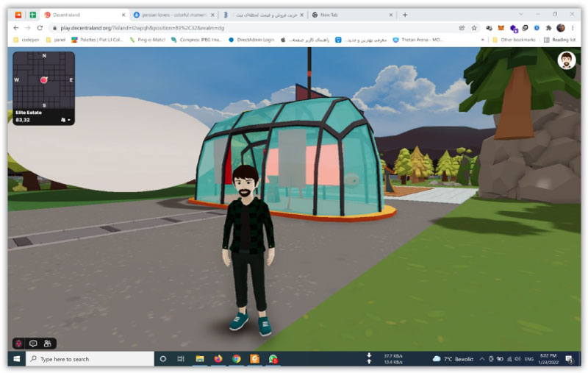588x373 pixels.
Task: Open the MetaMask fox extension icon
Action: 501,28
